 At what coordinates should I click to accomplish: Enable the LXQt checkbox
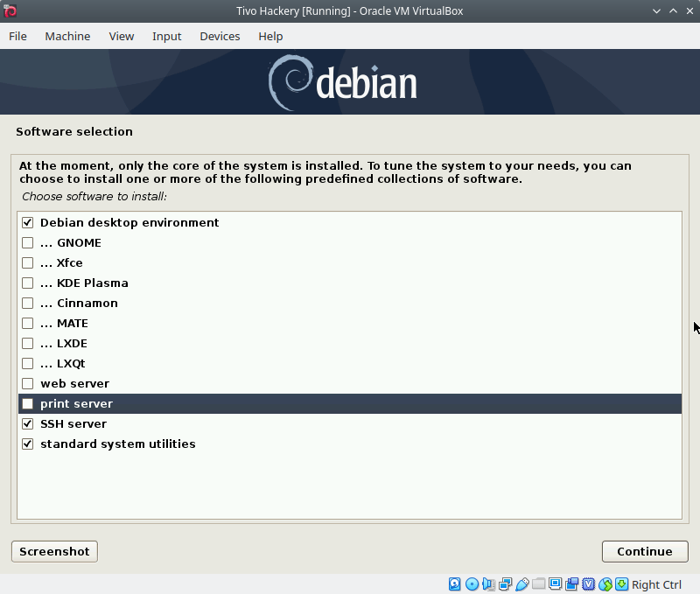pos(28,363)
